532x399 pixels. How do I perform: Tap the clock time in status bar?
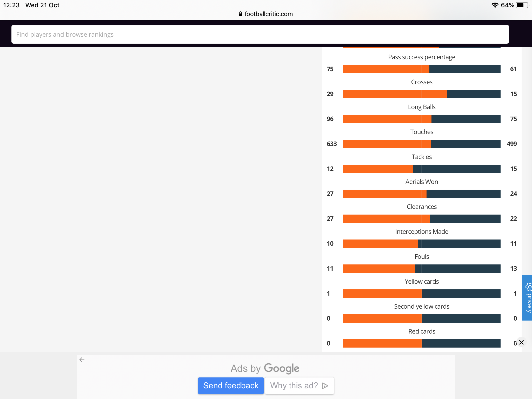[11, 5]
